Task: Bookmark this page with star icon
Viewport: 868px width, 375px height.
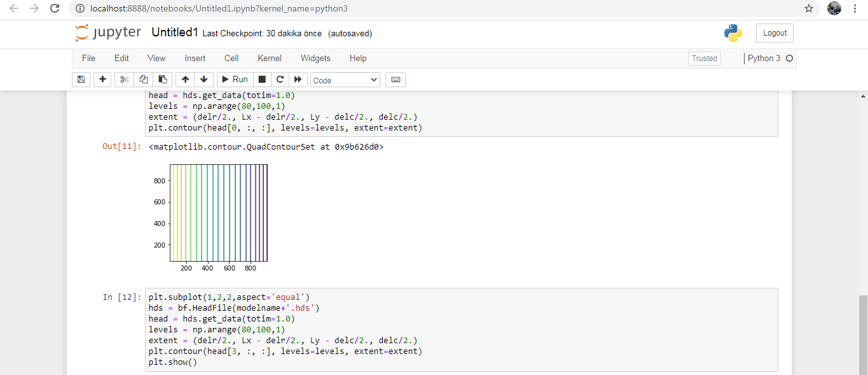Action: tap(808, 8)
